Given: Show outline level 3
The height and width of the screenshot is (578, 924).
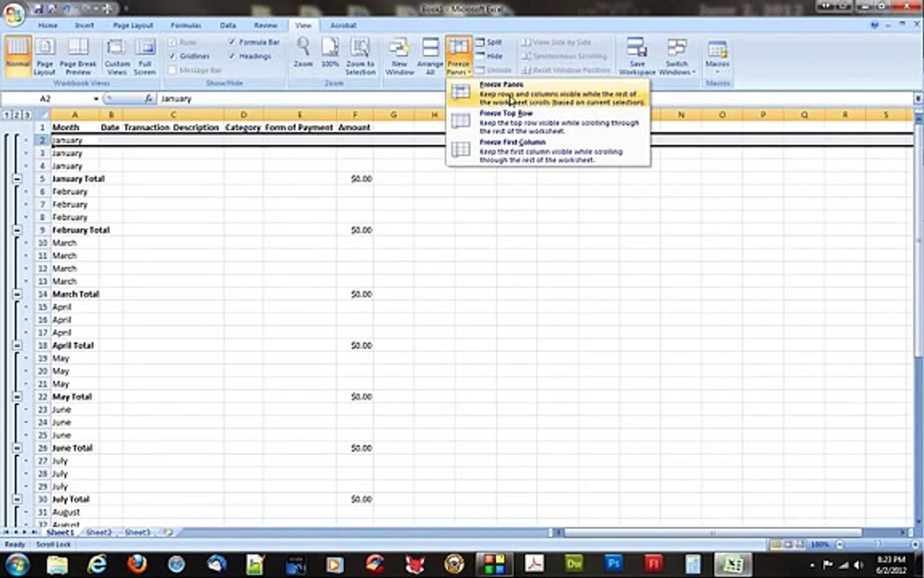Looking at the screenshot, I should (26, 115).
